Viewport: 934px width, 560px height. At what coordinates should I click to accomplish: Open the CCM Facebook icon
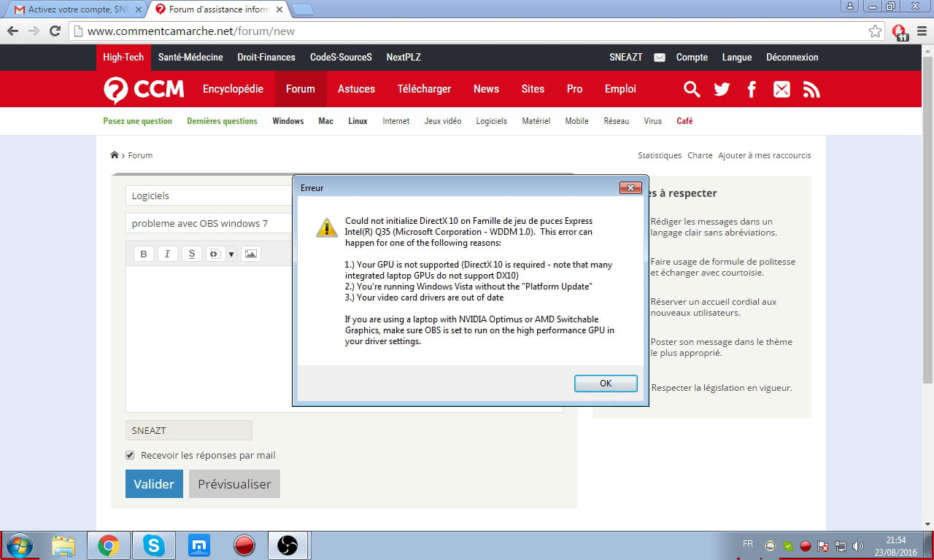752,89
